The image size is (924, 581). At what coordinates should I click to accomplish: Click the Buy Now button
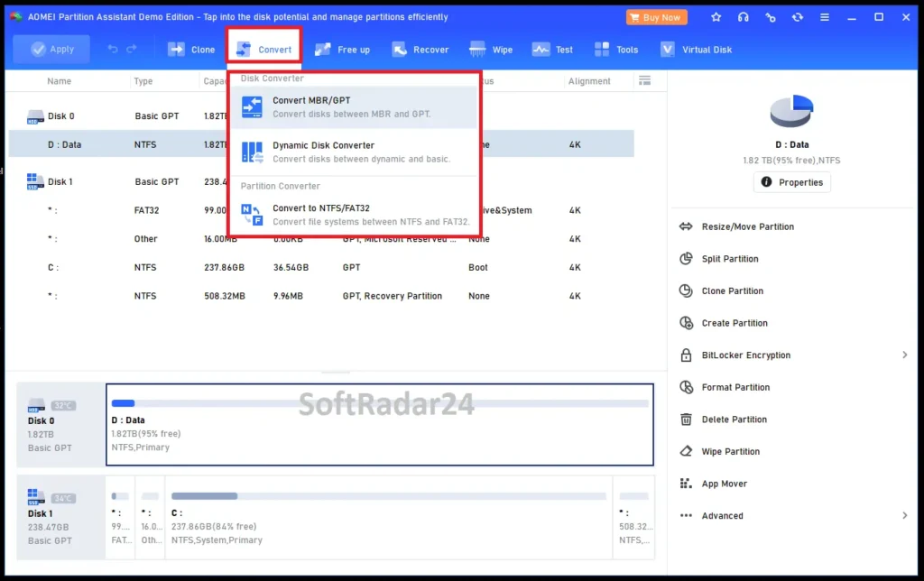point(656,17)
